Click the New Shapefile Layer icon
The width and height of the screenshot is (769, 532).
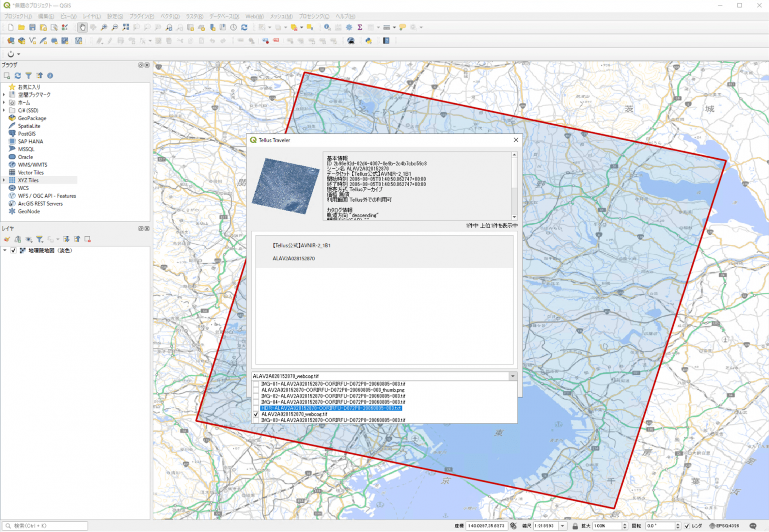(33, 41)
